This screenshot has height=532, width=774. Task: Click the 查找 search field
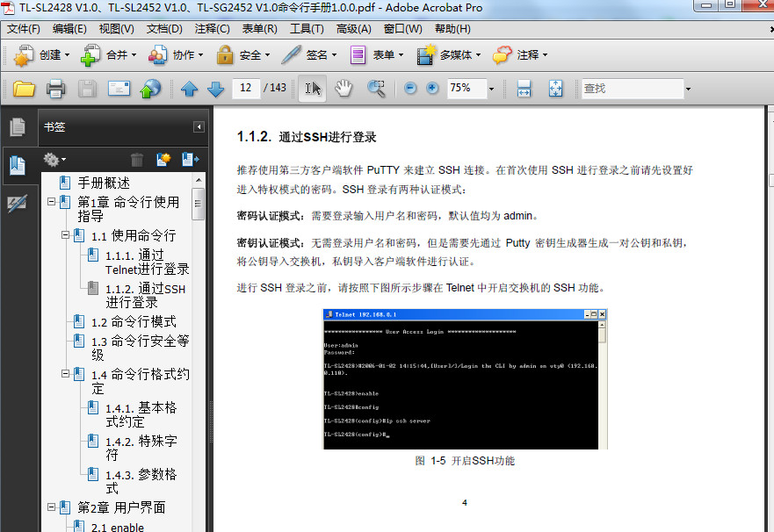pyautogui.click(x=633, y=89)
